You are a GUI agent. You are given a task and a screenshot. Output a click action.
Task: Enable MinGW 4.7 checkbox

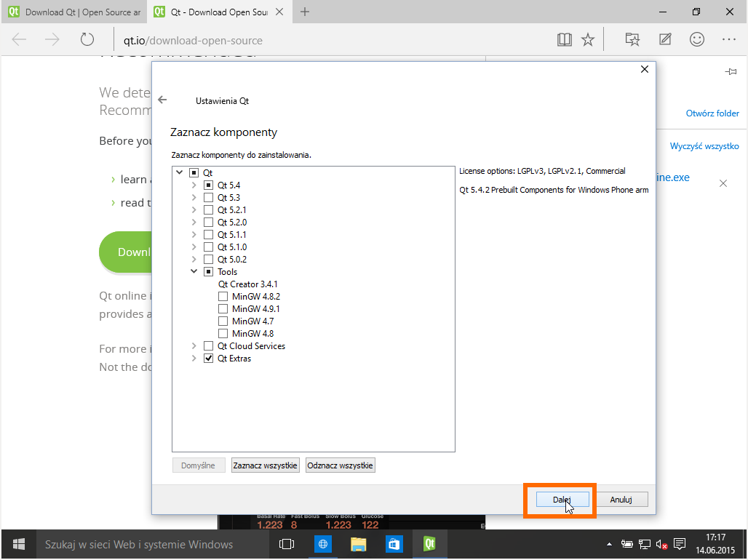click(223, 321)
